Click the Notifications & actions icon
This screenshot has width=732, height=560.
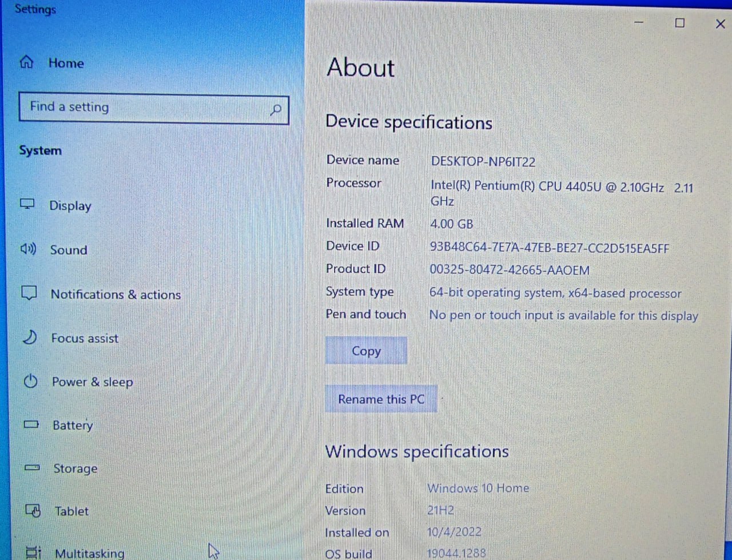(29, 293)
